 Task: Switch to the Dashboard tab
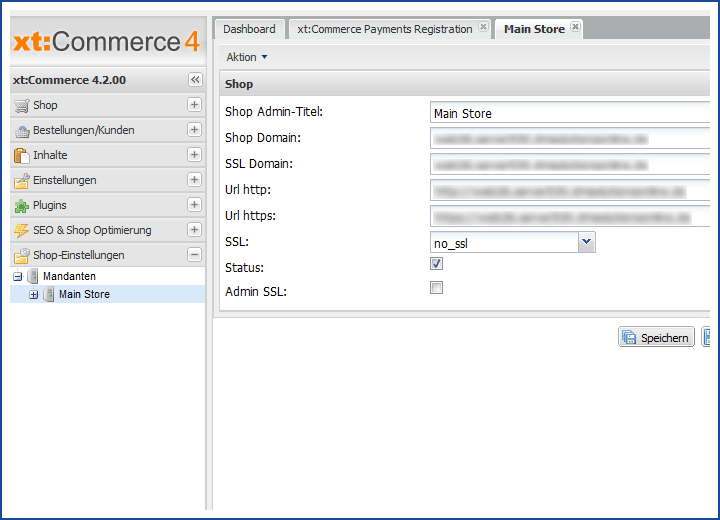tap(249, 29)
